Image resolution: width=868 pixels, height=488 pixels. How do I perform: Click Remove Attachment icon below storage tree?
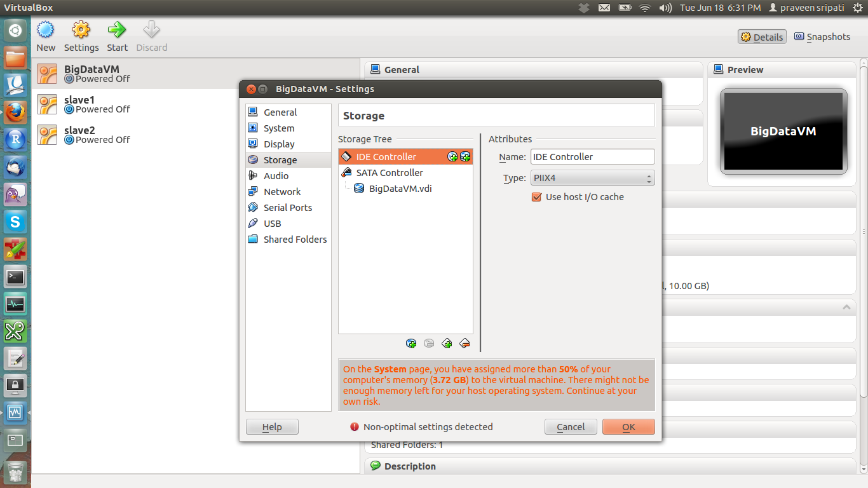tap(429, 343)
